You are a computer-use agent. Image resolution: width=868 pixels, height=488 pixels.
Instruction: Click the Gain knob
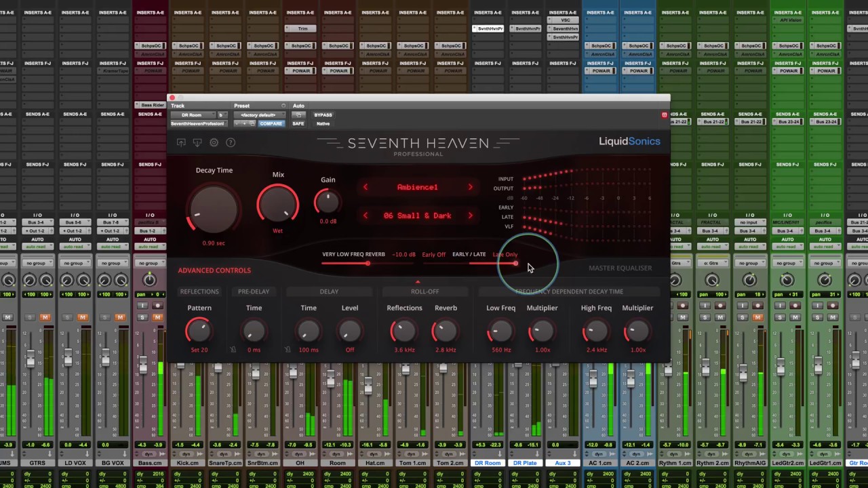tap(328, 201)
